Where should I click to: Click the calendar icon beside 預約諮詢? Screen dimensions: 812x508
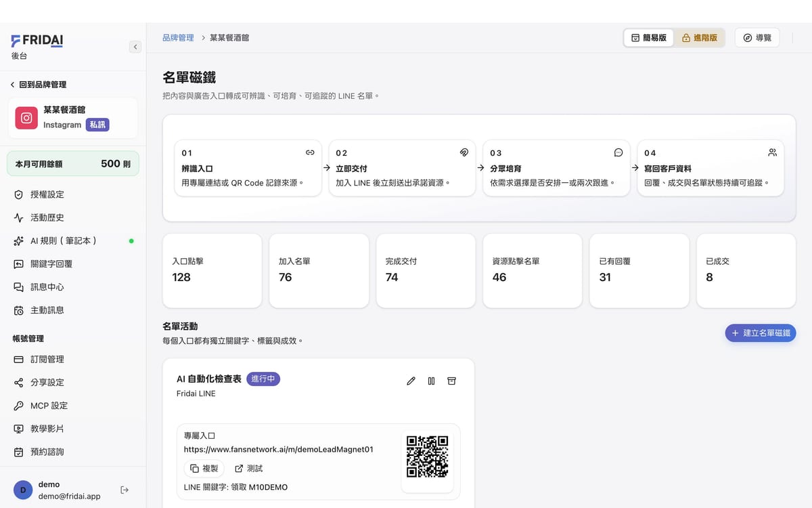point(19,451)
